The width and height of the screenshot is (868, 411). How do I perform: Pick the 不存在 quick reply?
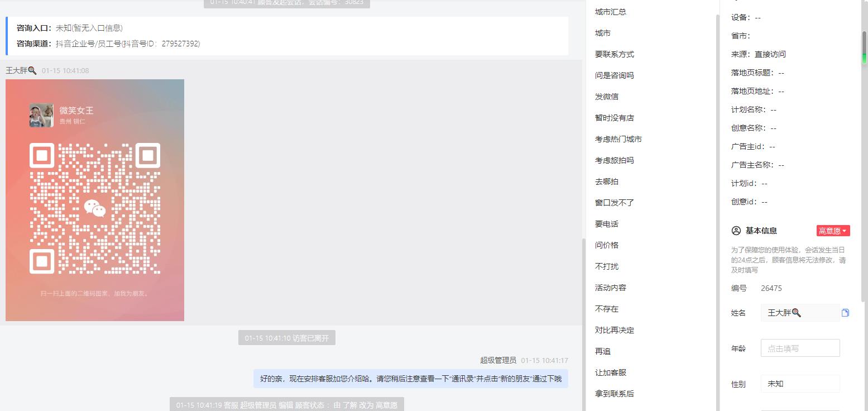607,309
